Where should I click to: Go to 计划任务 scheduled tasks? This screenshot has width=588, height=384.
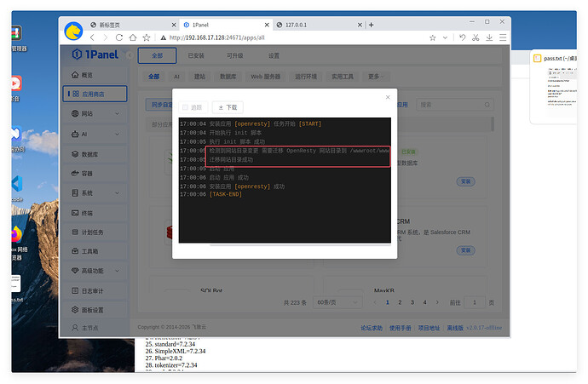pos(92,232)
